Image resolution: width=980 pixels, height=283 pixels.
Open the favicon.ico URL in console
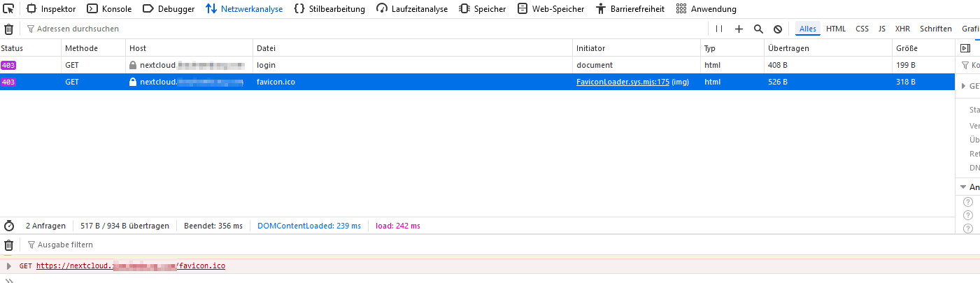pyautogui.click(x=130, y=266)
